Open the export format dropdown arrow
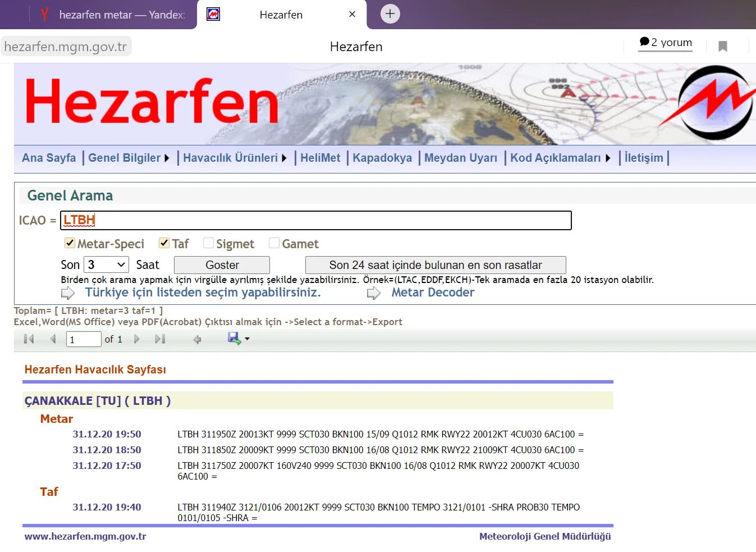The image size is (756, 552). [x=247, y=339]
